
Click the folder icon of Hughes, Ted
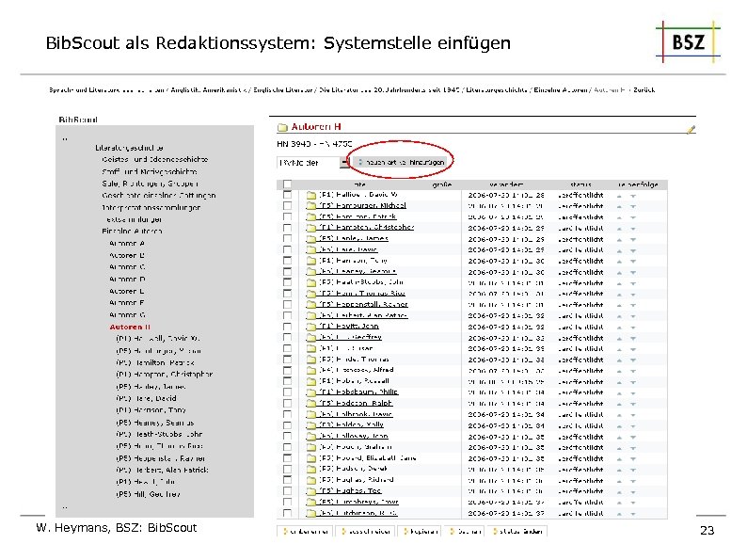(x=311, y=491)
